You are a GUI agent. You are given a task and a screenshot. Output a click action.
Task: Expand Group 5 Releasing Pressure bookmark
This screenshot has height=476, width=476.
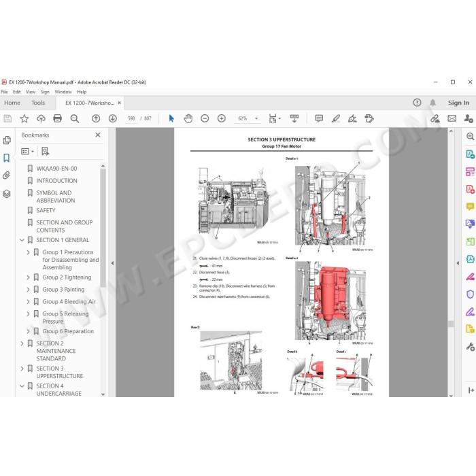[28, 314]
